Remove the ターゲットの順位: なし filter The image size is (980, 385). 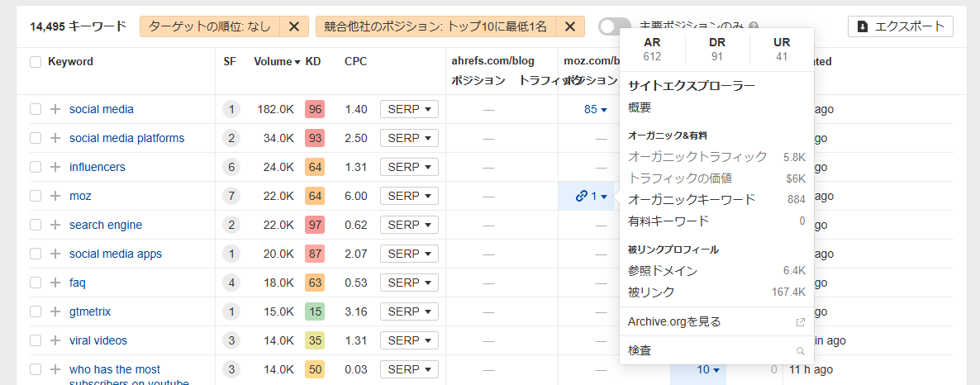294,26
